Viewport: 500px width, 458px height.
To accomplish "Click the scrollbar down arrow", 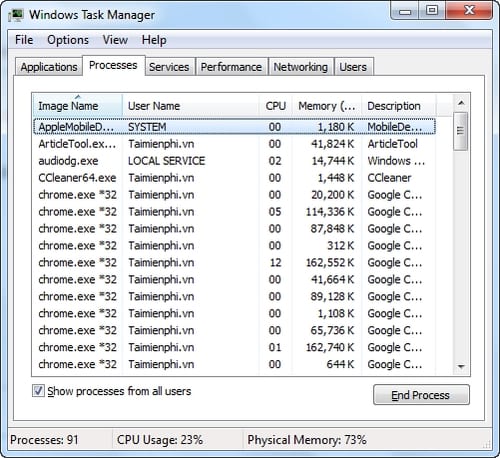I will pos(461,366).
